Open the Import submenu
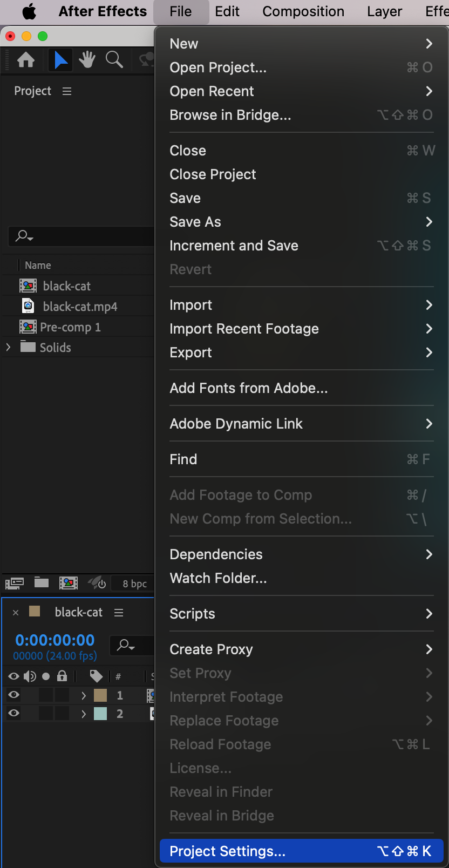Image resolution: width=449 pixels, height=868 pixels. [x=302, y=305]
